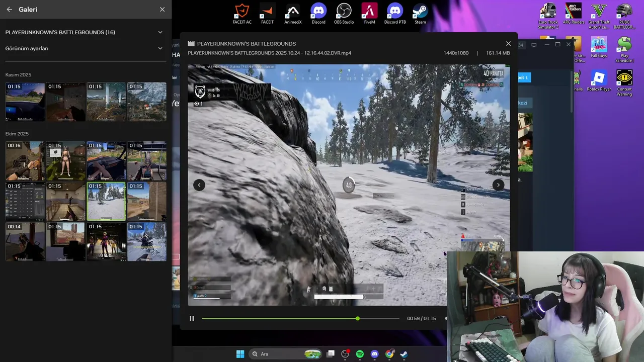Screen dimensions: 644x362
Task: Switch to Steam in the taskbar
Action: coord(404,354)
